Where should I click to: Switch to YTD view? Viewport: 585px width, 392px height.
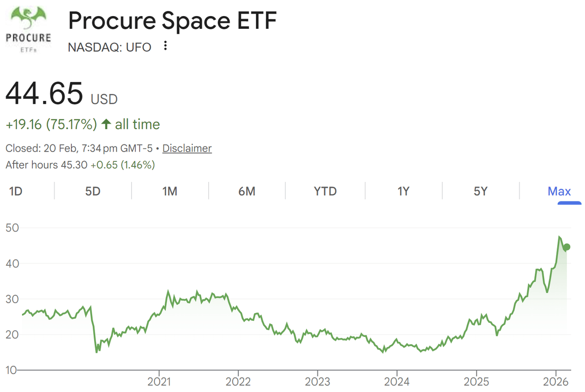point(325,191)
